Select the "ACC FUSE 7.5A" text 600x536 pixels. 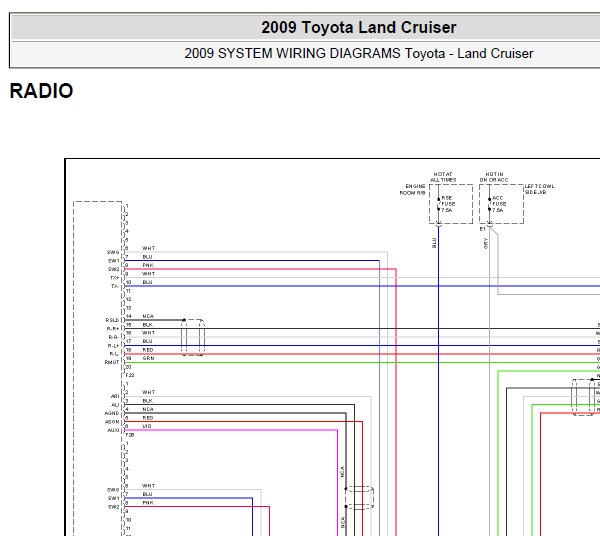coord(499,204)
